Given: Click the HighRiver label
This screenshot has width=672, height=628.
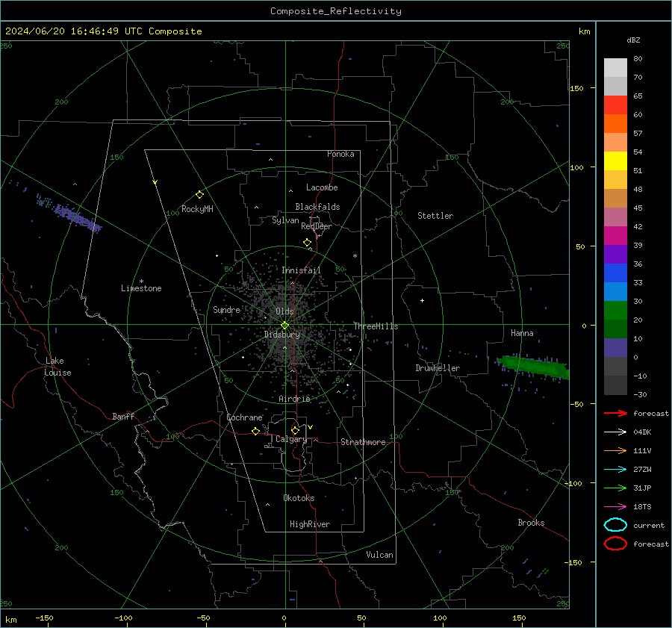Looking at the screenshot, I should tap(310, 524).
